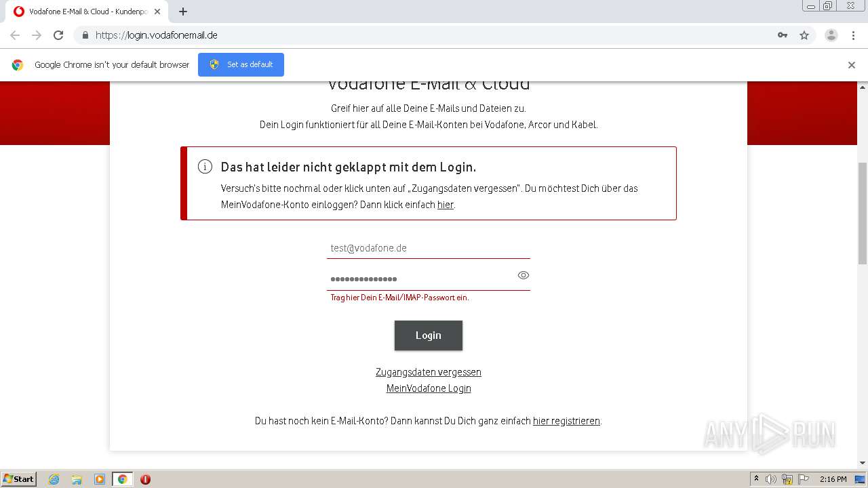
Task: Open the Opera taskbar icon
Action: pos(145,479)
